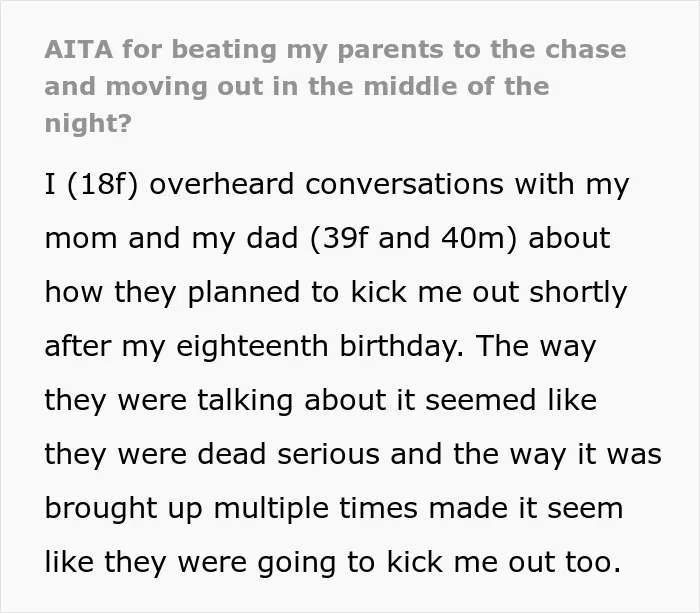Click the line "how they planned to kick me out"
The image size is (700, 613).
282,293
